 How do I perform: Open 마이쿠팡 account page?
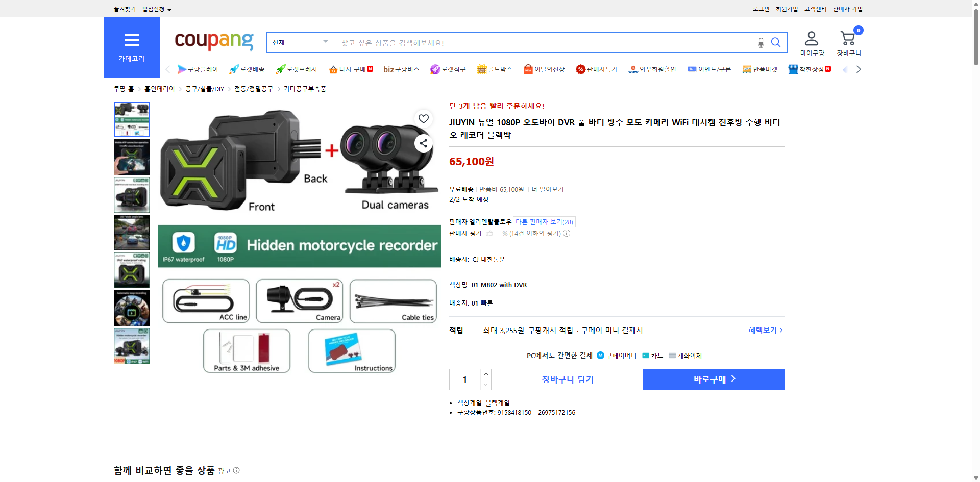click(x=812, y=41)
